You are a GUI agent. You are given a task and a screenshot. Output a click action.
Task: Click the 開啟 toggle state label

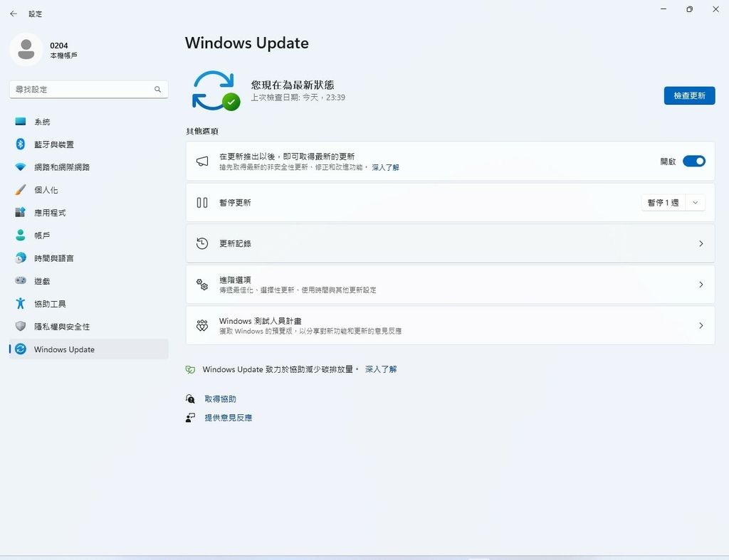click(668, 162)
